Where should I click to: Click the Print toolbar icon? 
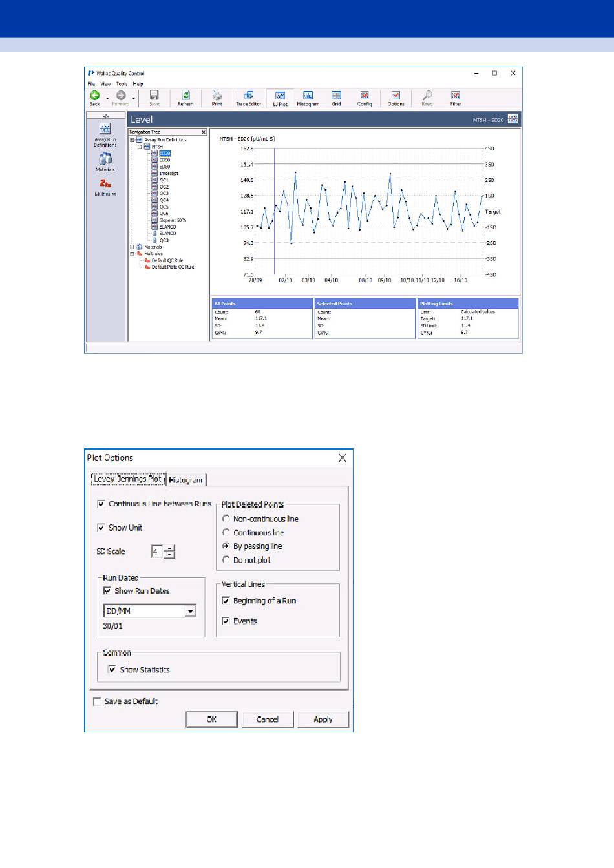point(217,98)
